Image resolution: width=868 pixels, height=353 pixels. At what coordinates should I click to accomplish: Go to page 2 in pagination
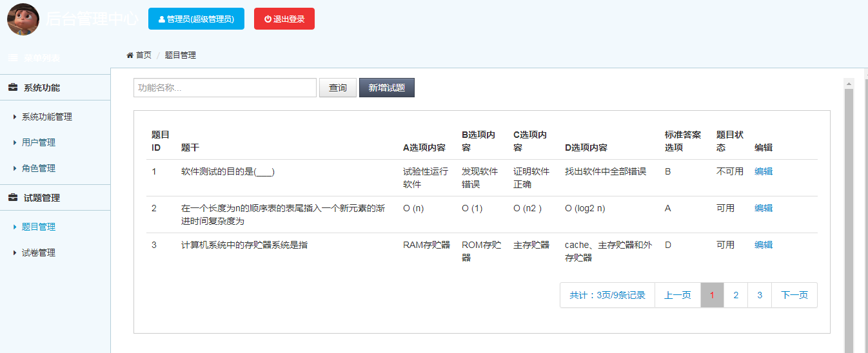coord(736,295)
